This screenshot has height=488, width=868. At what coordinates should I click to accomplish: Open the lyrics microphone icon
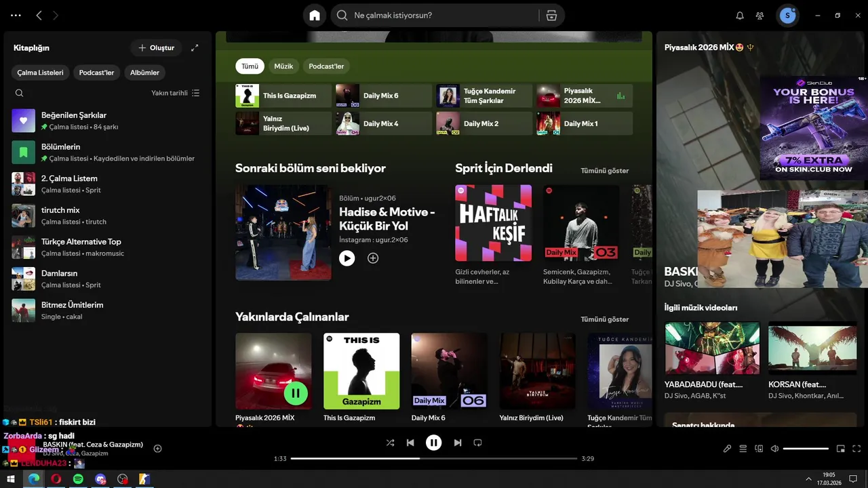(x=727, y=449)
